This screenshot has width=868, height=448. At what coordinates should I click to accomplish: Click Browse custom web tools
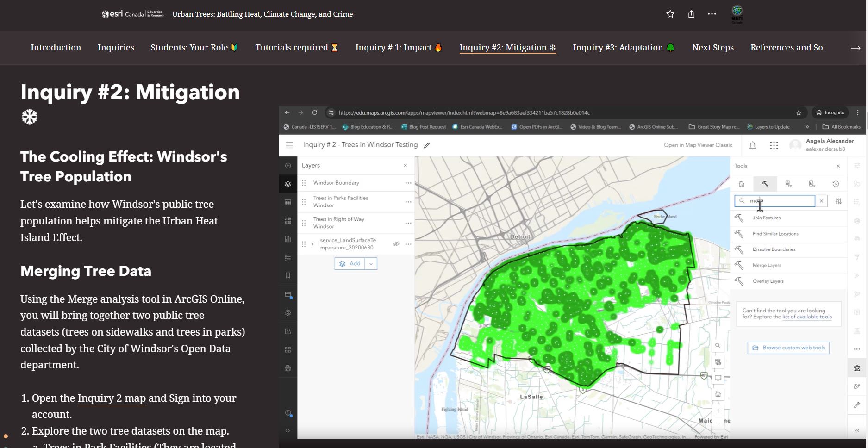pos(788,348)
